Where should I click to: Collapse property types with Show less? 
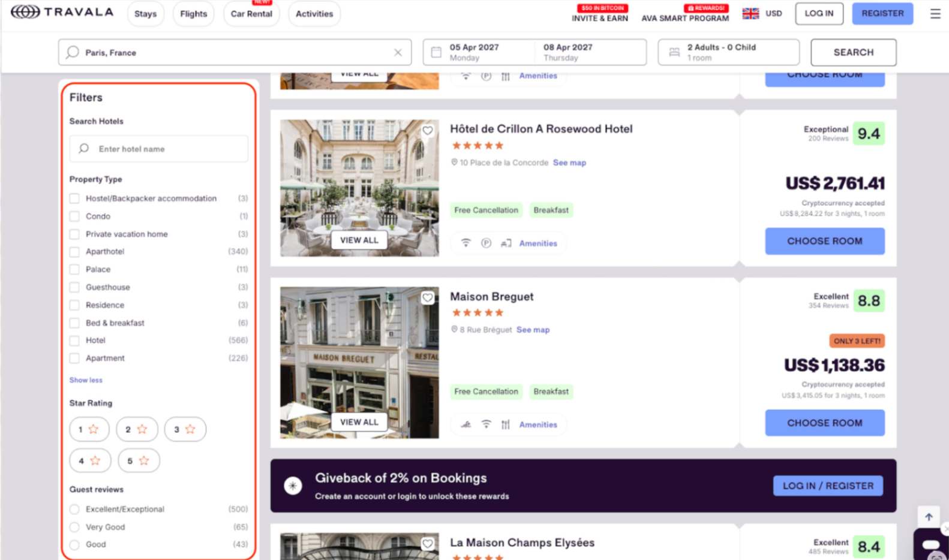[86, 380]
